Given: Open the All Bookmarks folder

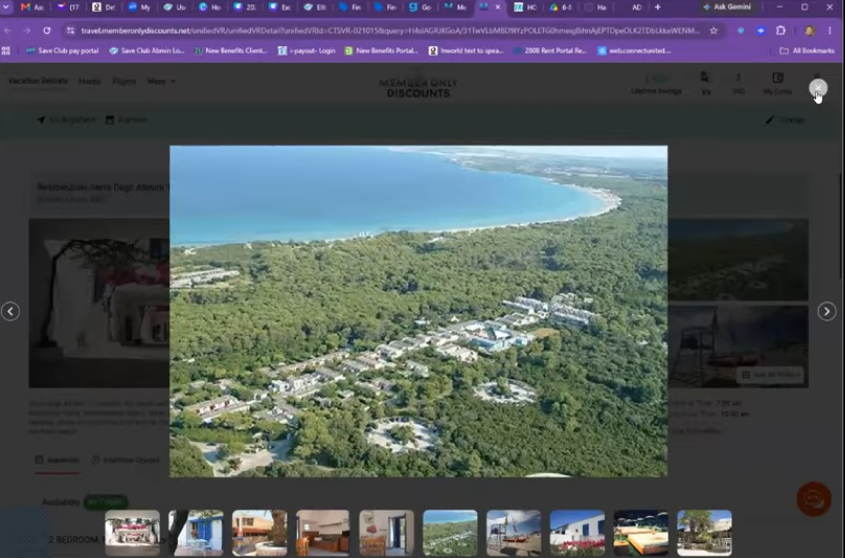Looking at the screenshot, I should [807, 51].
